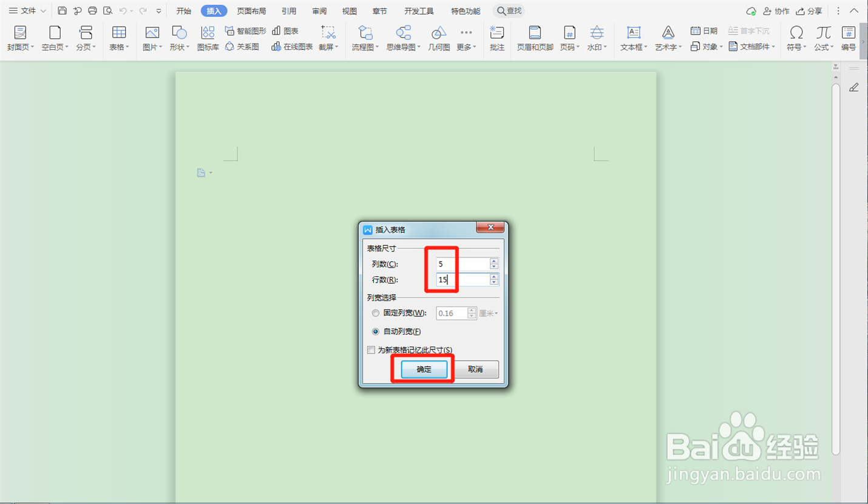The width and height of the screenshot is (868, 504).
Task: Insert a 符号 symbol
Action: click(x=796, y=38)
